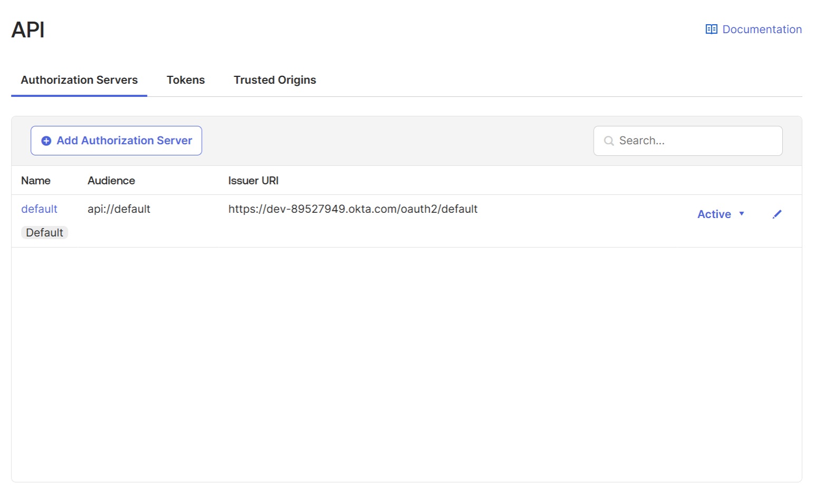This screenshot has height=504, width=815.
Task: Click the Audience column header
Action: 111,180
